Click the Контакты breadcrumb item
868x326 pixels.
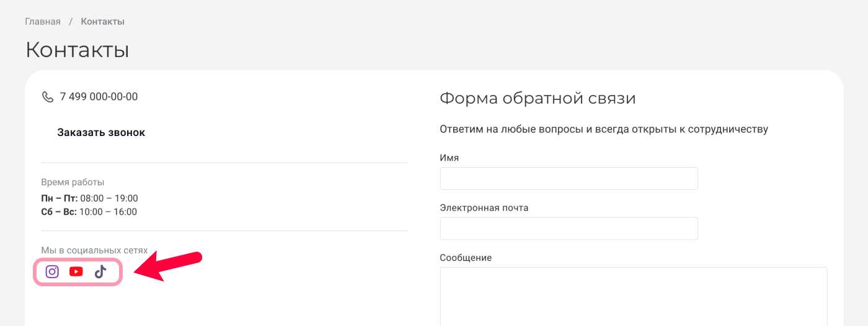(102, 22)
